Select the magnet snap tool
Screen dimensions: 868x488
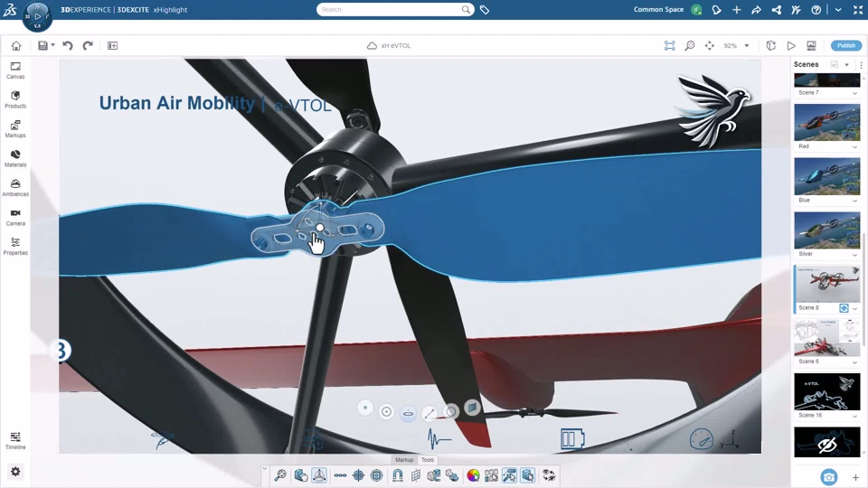coord(398,475)
